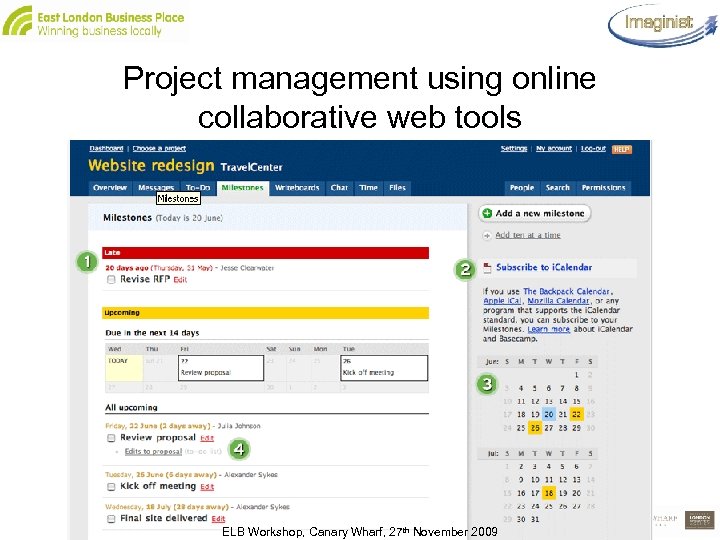720x540 pixels.
Task: Click Edit next to Revise RFP
Action: click(x=180, y=280)
